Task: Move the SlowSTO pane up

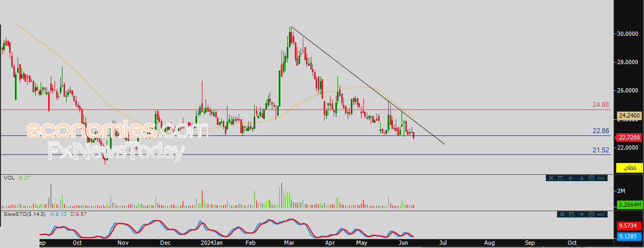Action: click(582, 214)
